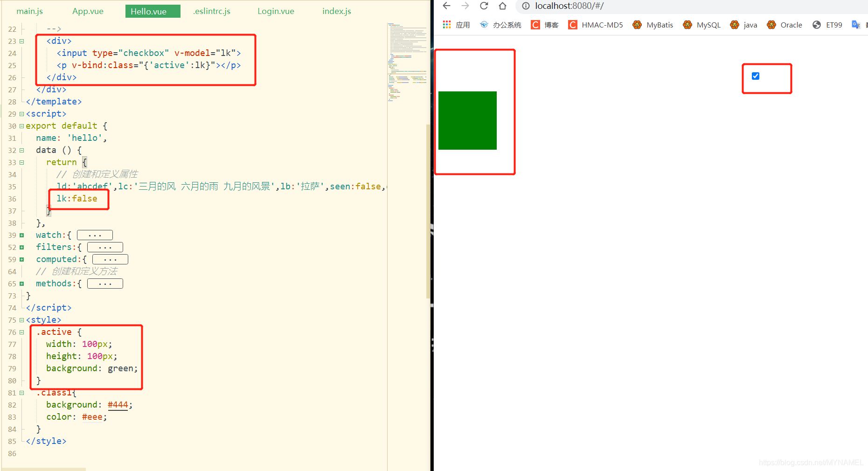This screenshot has width=868, height=471.
Task: Click the 'lk:false' text on line 36
Action: point(77,199)
